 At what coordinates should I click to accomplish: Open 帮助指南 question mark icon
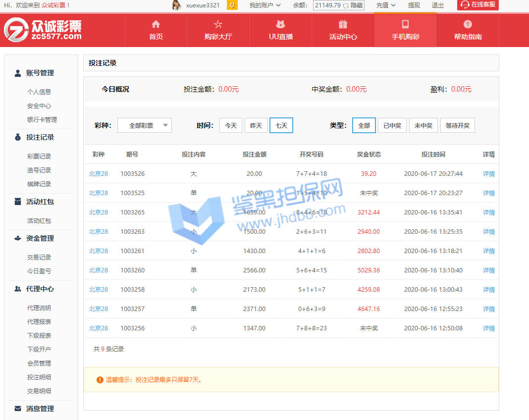(468, 24)
